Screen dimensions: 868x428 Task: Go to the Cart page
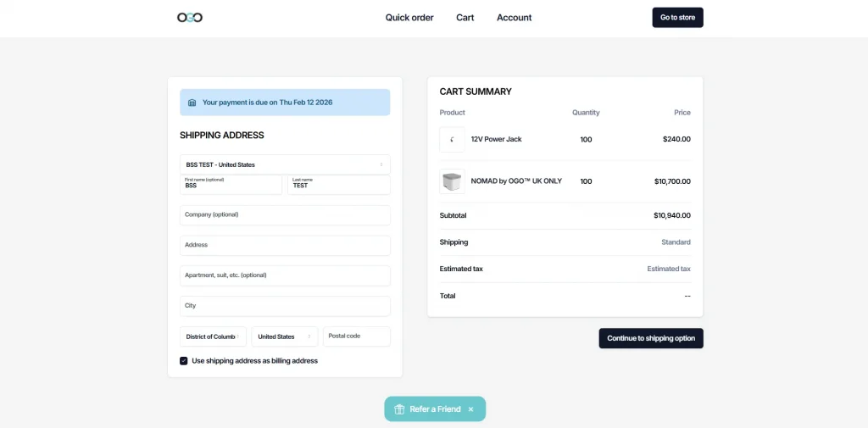click(465, 18)
